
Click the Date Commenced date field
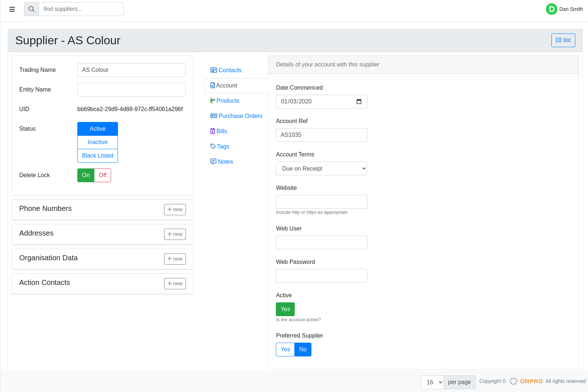pos(322,102)
